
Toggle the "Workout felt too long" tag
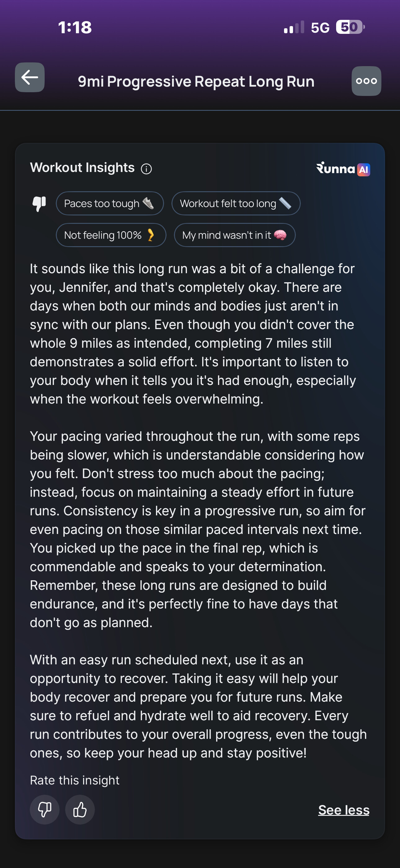(236, 204)
